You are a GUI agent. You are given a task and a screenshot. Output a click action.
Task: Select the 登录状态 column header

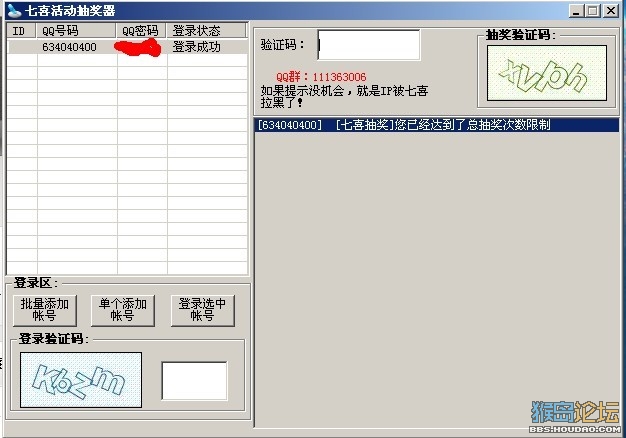coord(206,31)
